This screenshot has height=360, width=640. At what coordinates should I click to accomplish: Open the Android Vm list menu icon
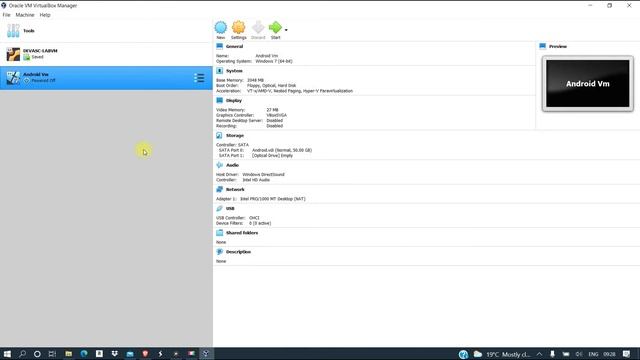[x=199, y=78]
